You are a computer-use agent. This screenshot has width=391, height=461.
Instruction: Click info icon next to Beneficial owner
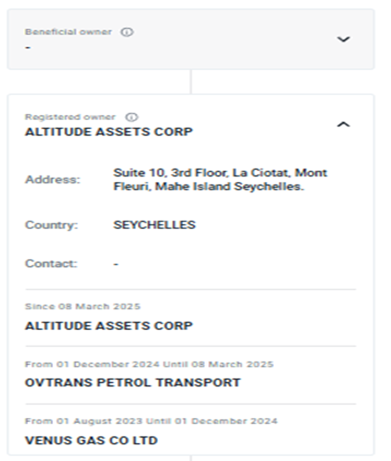coord(127,32)
